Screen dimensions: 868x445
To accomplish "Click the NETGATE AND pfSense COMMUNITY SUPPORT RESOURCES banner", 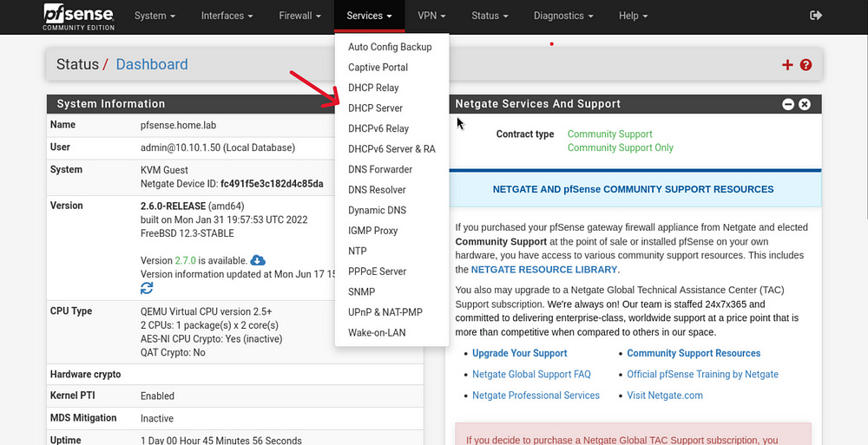I will pos(634,189).
